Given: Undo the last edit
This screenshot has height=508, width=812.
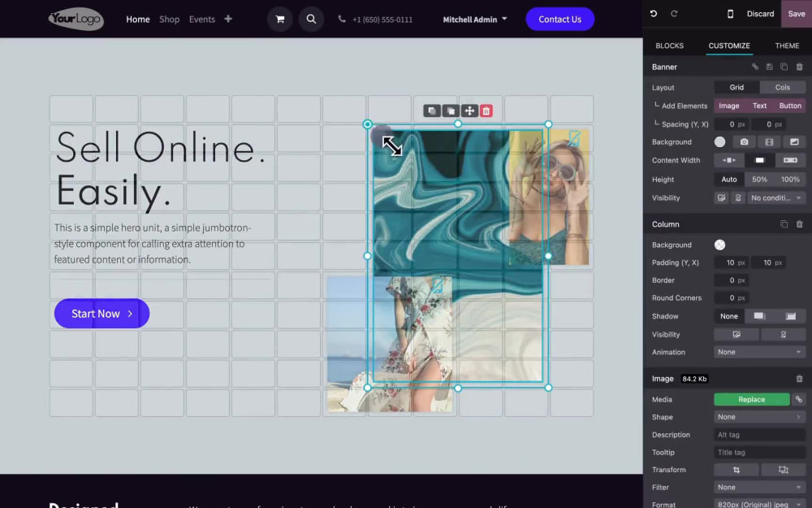Looking at the screenshot, I should pos(654,14).
